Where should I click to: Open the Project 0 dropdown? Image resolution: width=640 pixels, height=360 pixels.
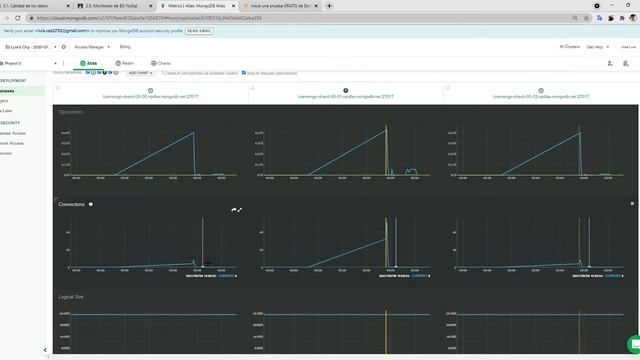[x=29, y=63]
